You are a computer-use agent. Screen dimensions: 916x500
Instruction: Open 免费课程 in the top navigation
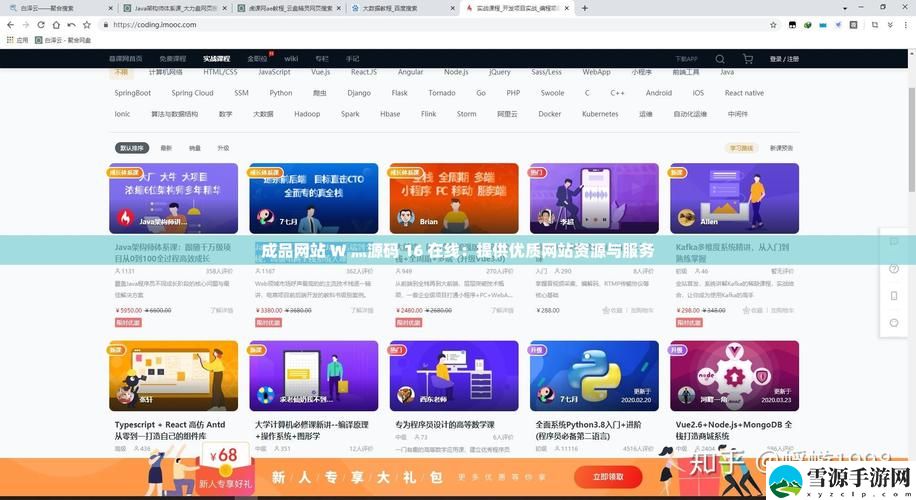pyautogui.click(x=172, y=59)
